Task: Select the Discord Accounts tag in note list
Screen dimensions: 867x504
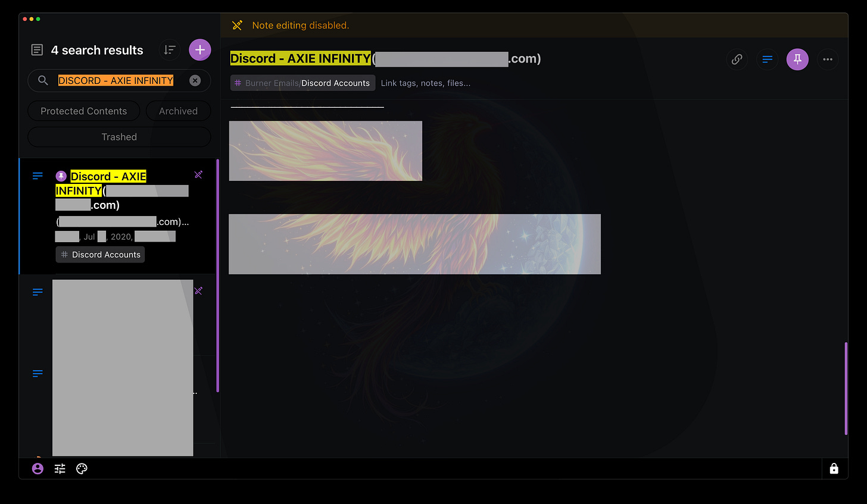Action: pos(101,255)
